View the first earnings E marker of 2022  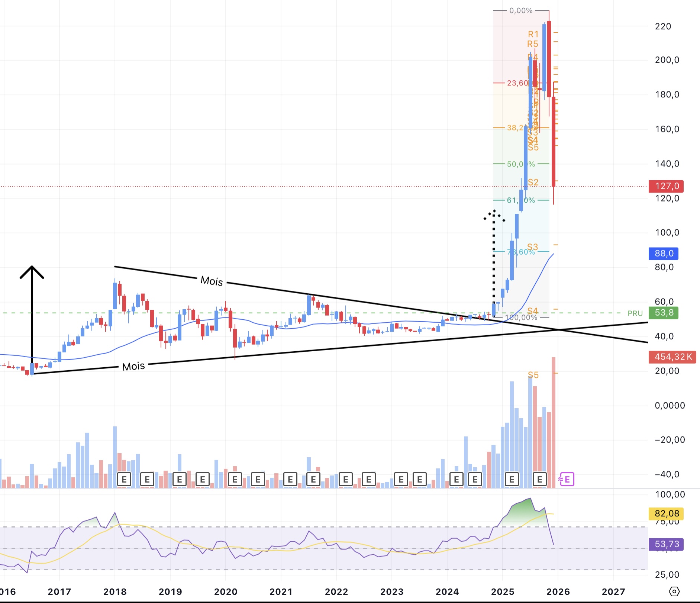(x=346, y=479)
